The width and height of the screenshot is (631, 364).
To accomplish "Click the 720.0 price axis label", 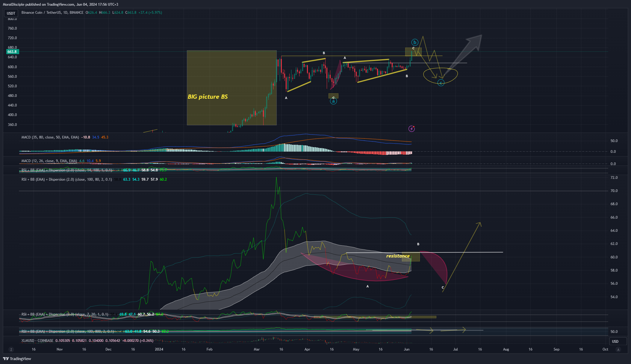I will (x=12, y=38).
